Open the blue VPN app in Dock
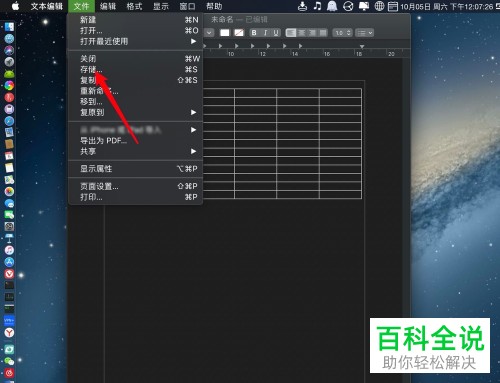Image resolution: width=500 pixels, height=383 pixels. click(x=9, y=321)
